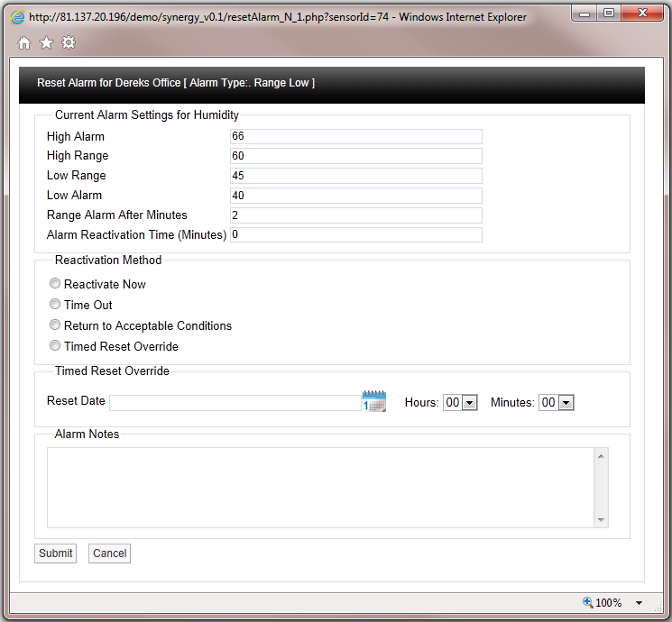Open the zoom level dropdown arrow
Screen dimensions: 672x622
coord(639,603)
